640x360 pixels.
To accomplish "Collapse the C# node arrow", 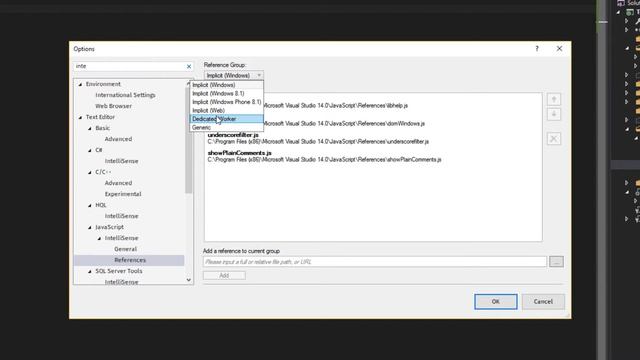I will tap(90, 150).
